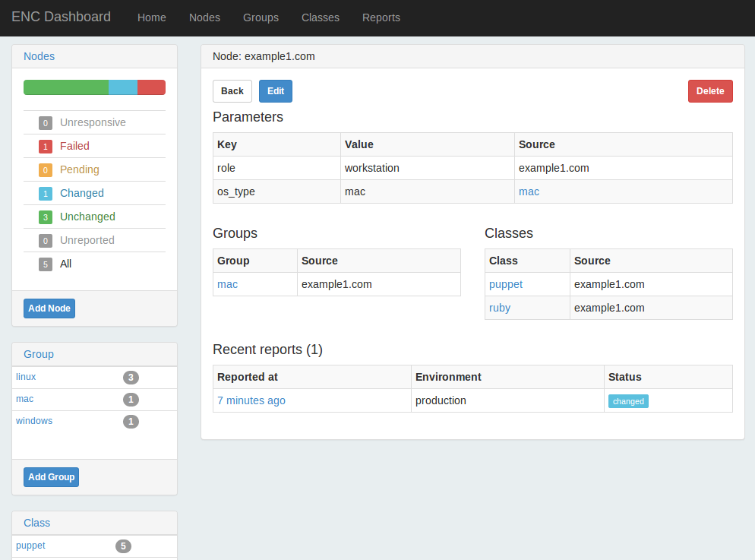This screenshot has height=560, width=755.
Task: Select the Changed nodes filter
Action: (81, 193)
